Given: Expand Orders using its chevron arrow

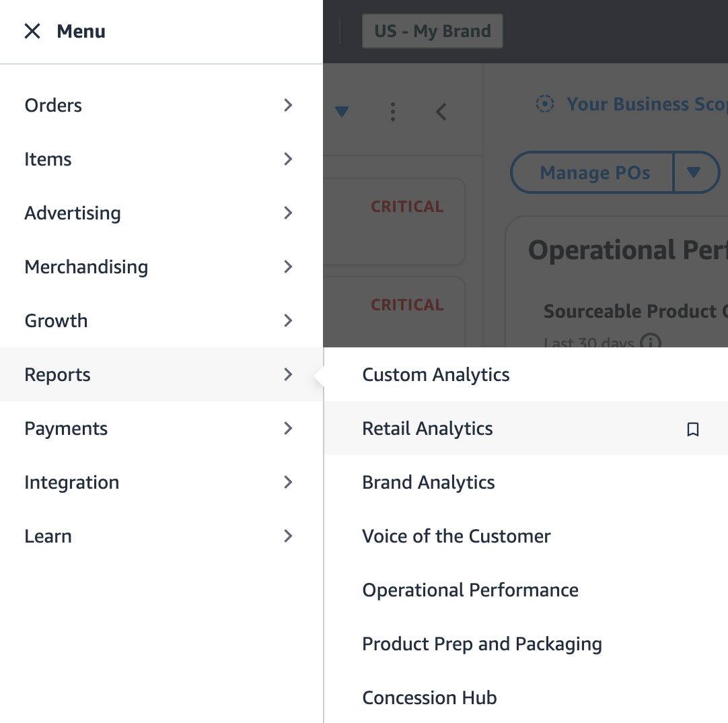Looking at the screenshot, I should [289, 106].
